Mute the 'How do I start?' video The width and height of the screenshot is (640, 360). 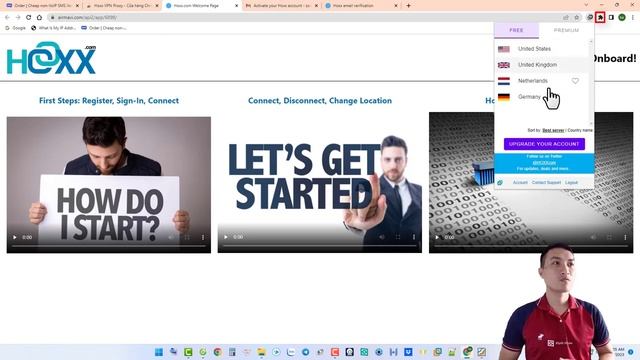(x=171, y=237)
